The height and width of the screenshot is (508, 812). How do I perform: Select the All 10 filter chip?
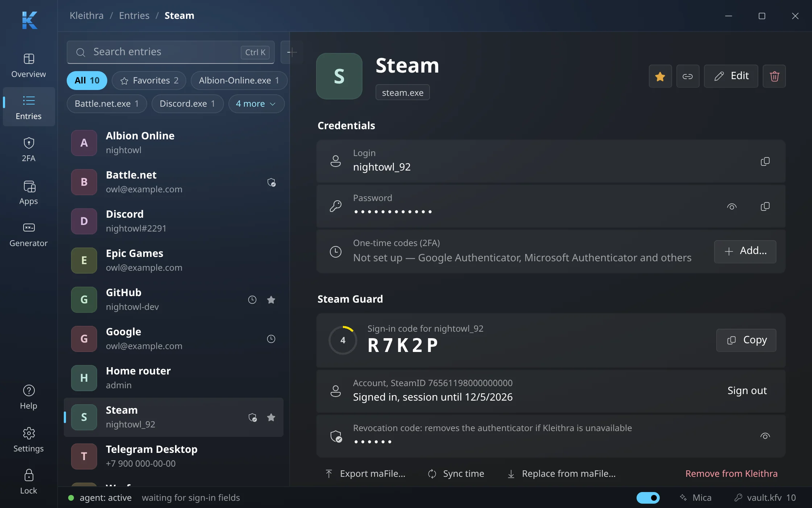tap(87, 81)
